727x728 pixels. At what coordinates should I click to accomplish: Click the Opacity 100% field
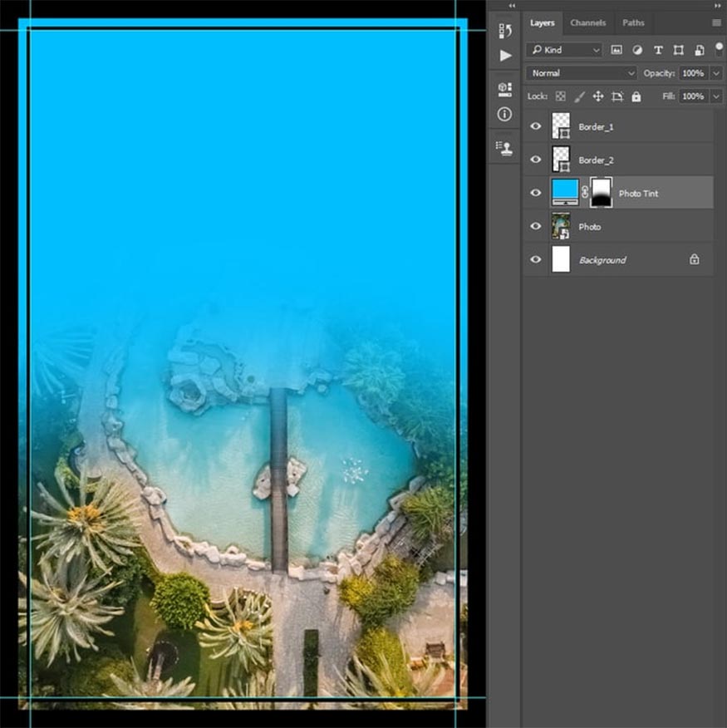[693, 73]
